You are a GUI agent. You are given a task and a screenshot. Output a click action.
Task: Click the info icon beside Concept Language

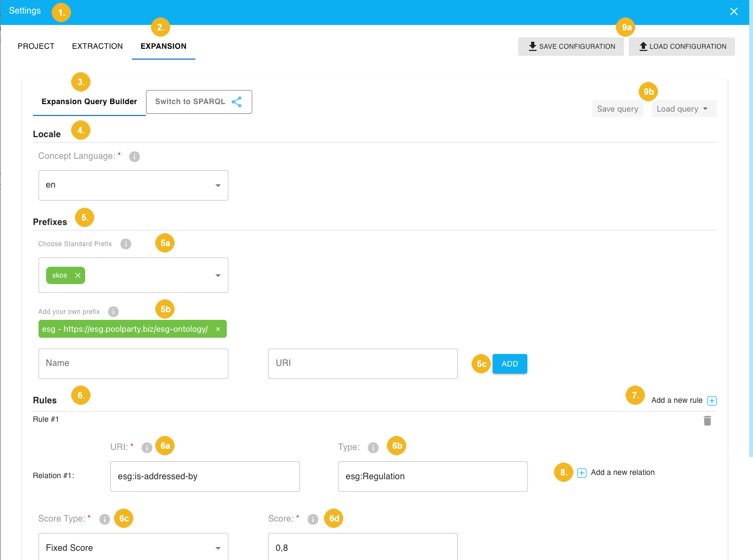(135, 157)
